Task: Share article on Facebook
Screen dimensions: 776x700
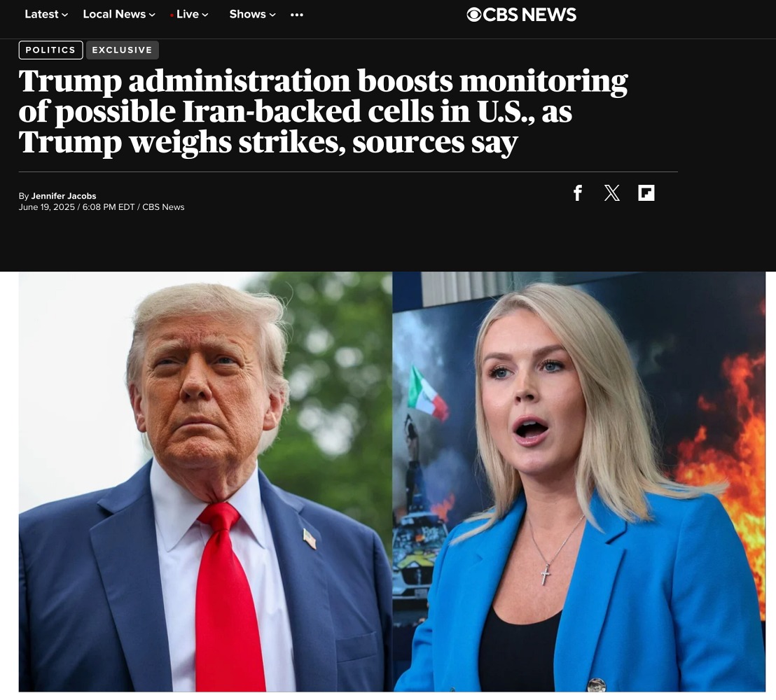Action: 578,193
